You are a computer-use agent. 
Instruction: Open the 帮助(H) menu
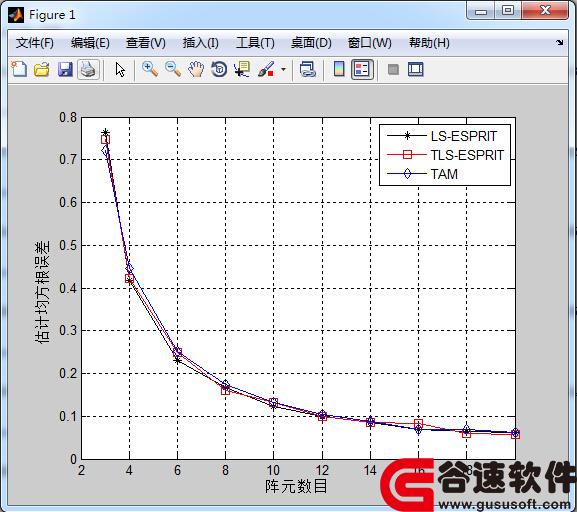(429, 43)
